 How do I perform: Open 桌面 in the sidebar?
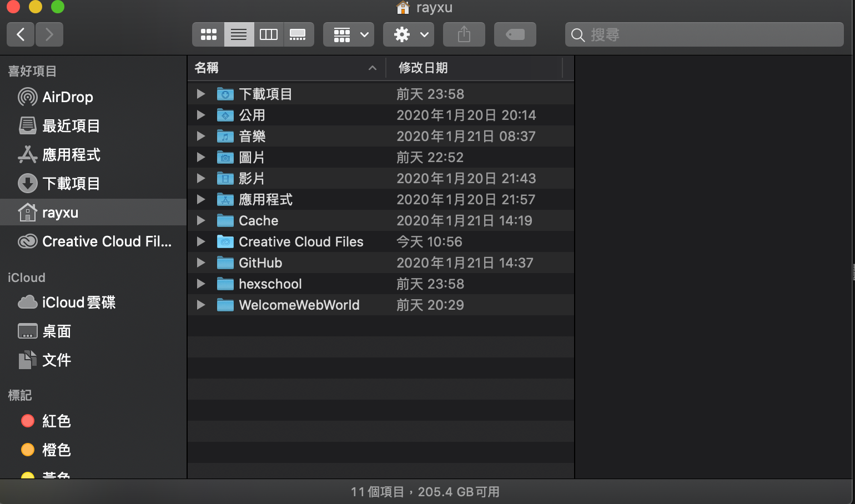click(93, 331)
